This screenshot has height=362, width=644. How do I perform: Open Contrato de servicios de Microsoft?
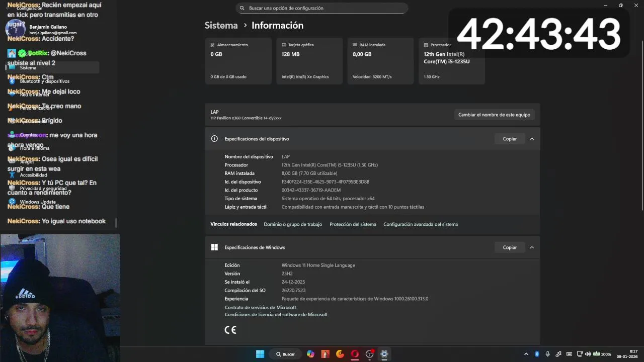point(261,307)
